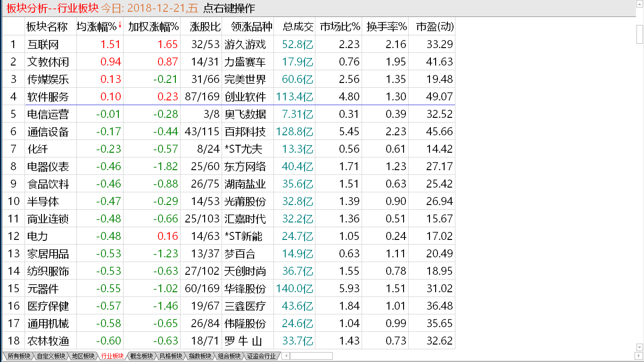
Task: Select the 食品饮料 sector name
Action: (48, 184)
